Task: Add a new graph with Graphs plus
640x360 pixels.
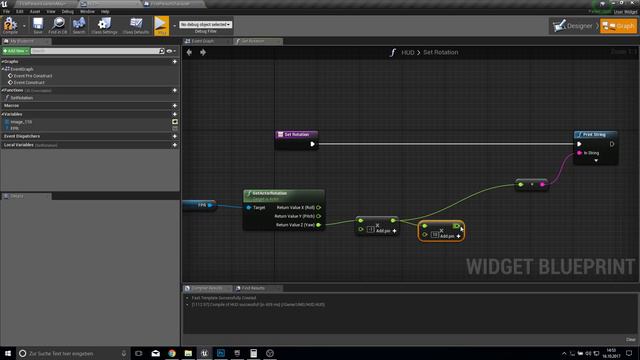Action: pyautogui.click(x=175, y=62)
